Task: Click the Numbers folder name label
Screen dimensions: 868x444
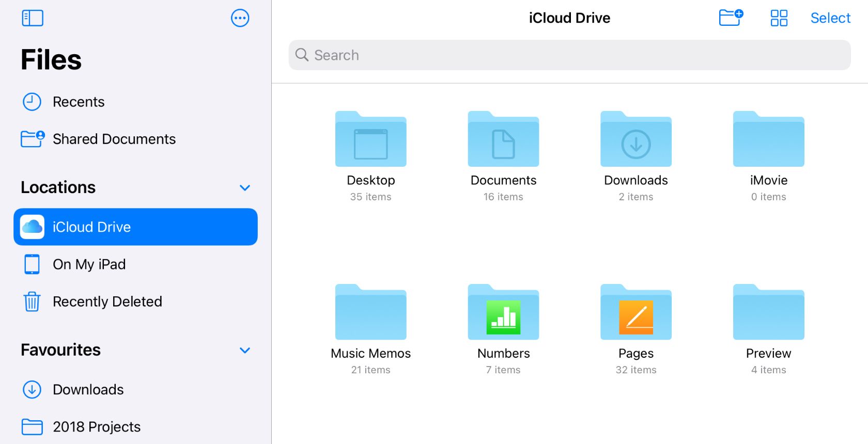Action: [503, 353]
